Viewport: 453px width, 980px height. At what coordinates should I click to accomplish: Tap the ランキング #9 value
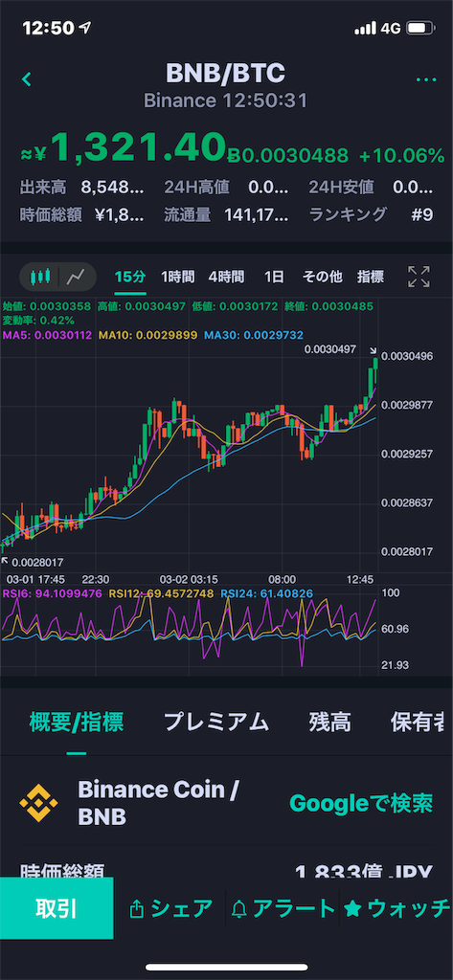(422, 215)
